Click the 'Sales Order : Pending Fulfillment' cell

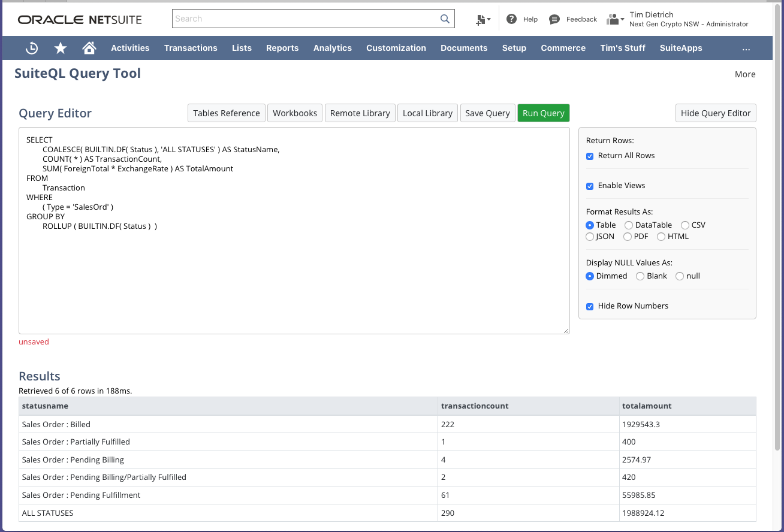[x=228, y=495]
